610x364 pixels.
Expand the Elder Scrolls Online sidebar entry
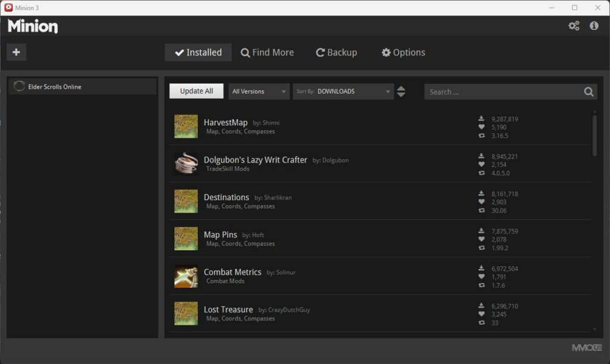pos(82,86)
